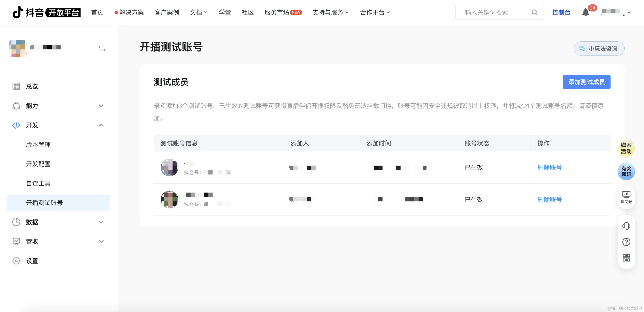
Task: Open 服务市场 in top navigation
Action: 276,12
